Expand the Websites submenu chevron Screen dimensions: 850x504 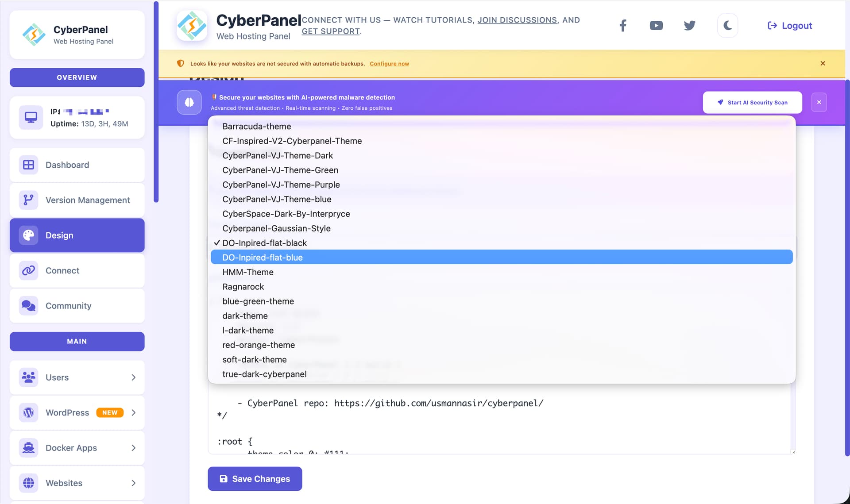[133, 483]
